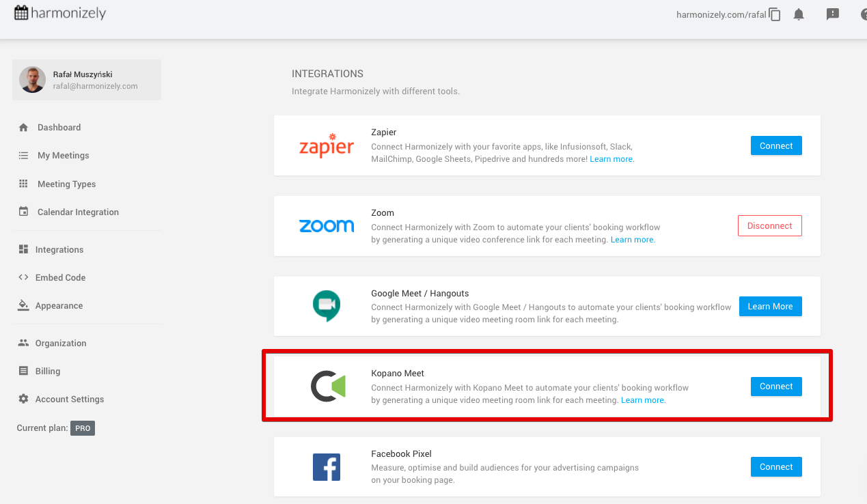Click the Zapier logo
Viewport: 867px width, 504px height.
327,145
